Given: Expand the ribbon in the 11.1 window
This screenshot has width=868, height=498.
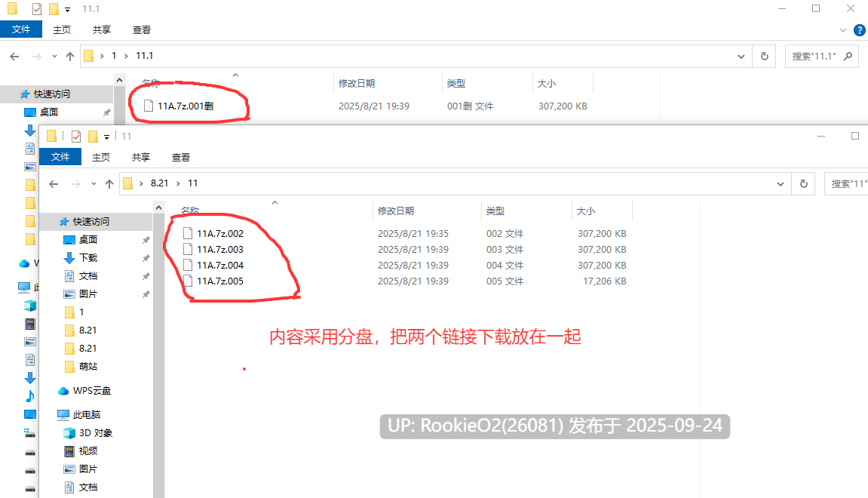Looking at the screenshot, I should [842, 30].
